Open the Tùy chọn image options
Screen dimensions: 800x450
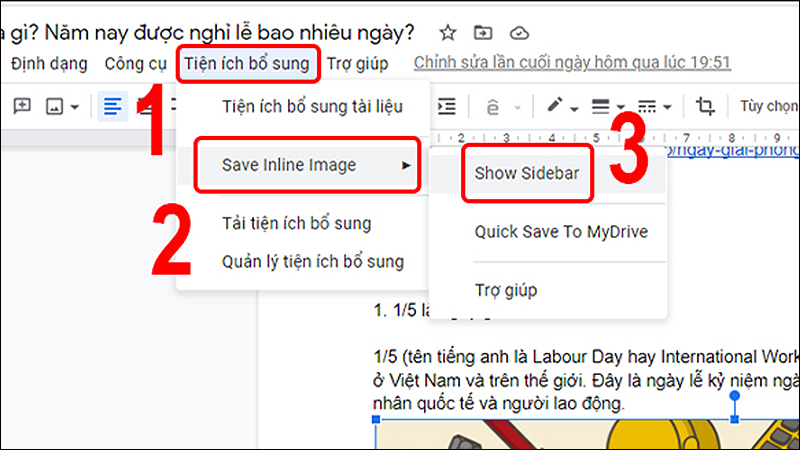[x=769, y=106]
